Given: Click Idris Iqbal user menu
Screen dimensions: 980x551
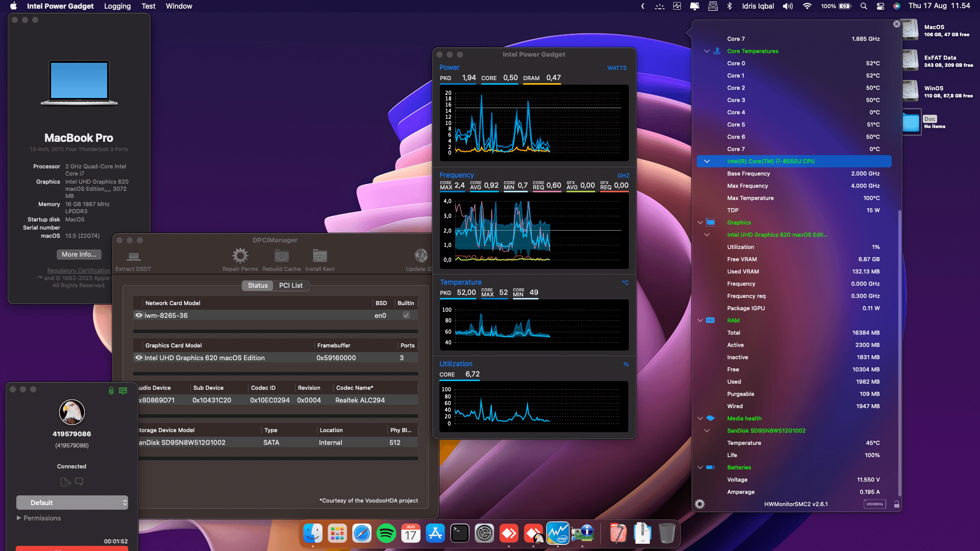Looking at the screenshot, I should pyautogui.click(x=758, y=6).
